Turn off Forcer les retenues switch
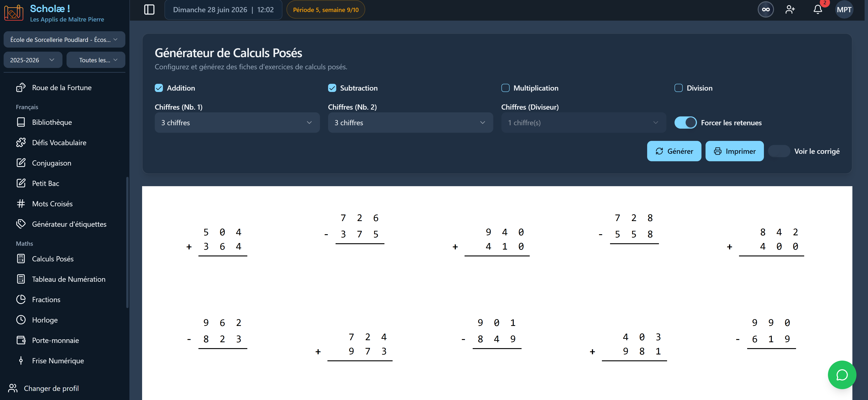The image size is (868, 400). pyautogui.click(x=685, y=123)
